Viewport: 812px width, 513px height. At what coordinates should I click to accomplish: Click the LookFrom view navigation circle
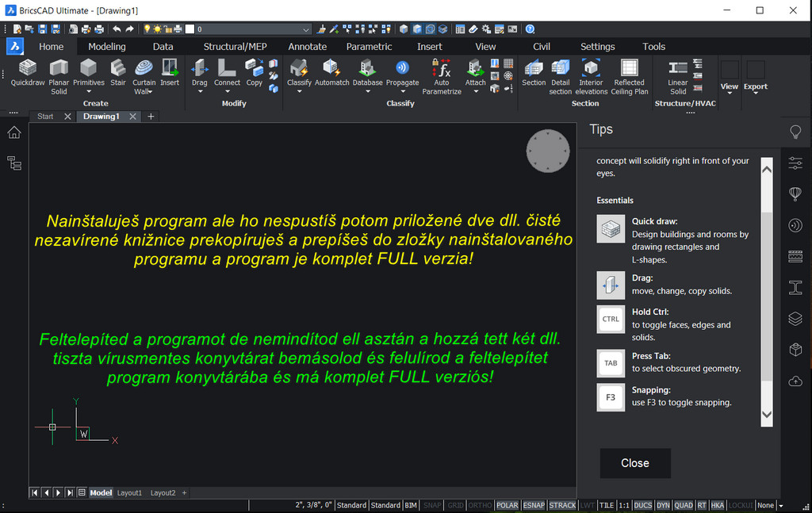[547, 151]
